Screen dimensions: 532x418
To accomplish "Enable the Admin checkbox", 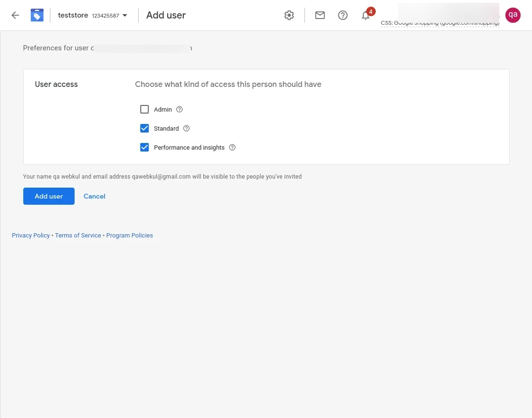I will point(144,109).
